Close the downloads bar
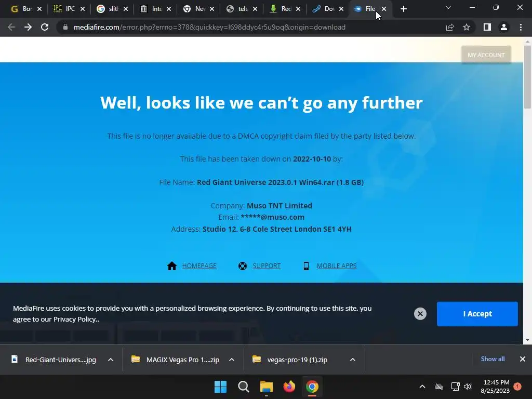This screenshot has height=399, width=532. [523, 359]
